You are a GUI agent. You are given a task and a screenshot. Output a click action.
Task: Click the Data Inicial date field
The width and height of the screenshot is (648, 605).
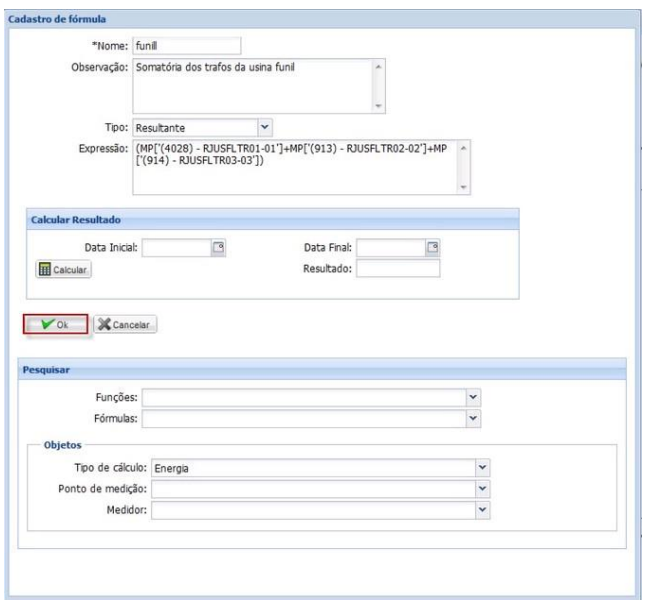[x=175, y=247]
